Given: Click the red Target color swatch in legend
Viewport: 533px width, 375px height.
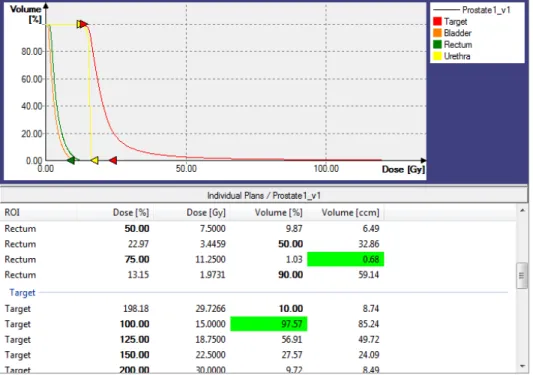Looking at the screenshot, I should 437,21.
